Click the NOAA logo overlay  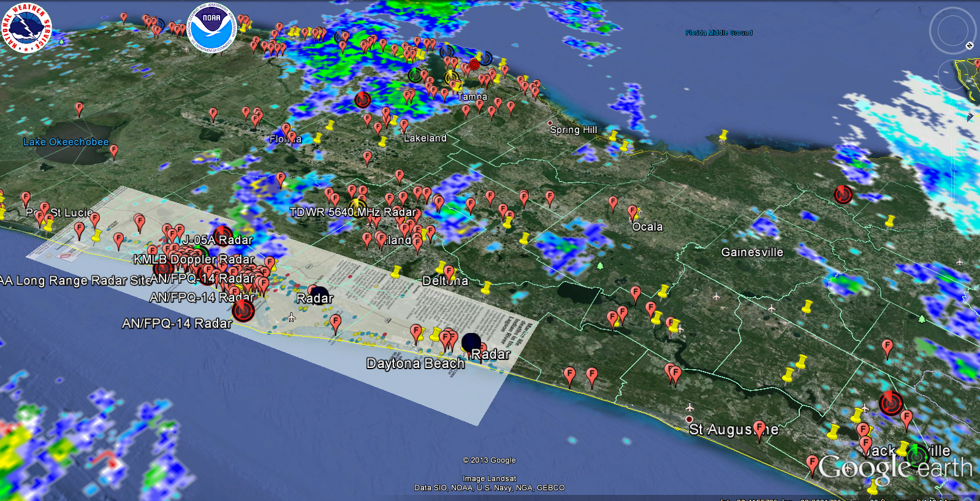click(x=211, y=27)
